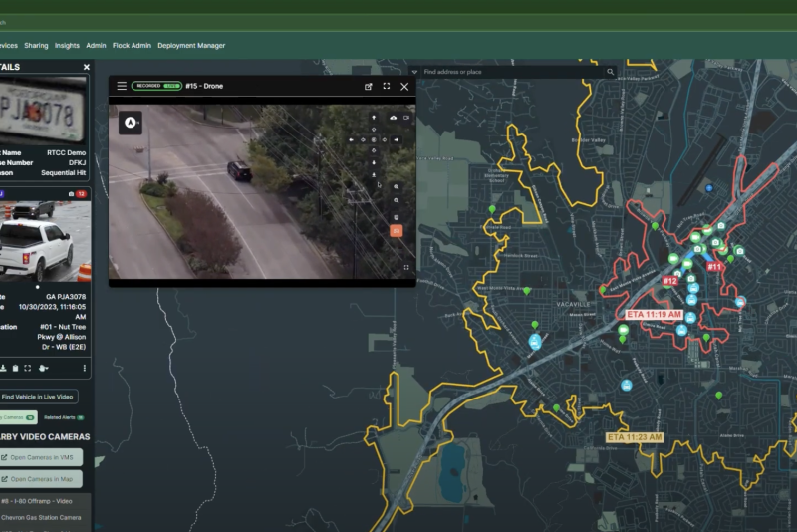The width and height of the screenshot is (797, 532).
Task: Open the Deployment Manager menu
Action: coord(191,45)
